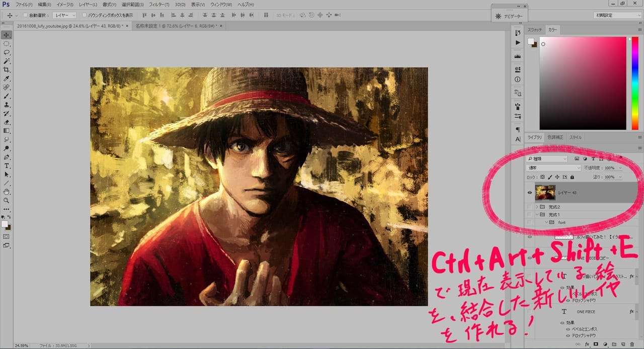Hide レイヤー 43 using eye icon

pyautogui.click(x=529, y=193)
